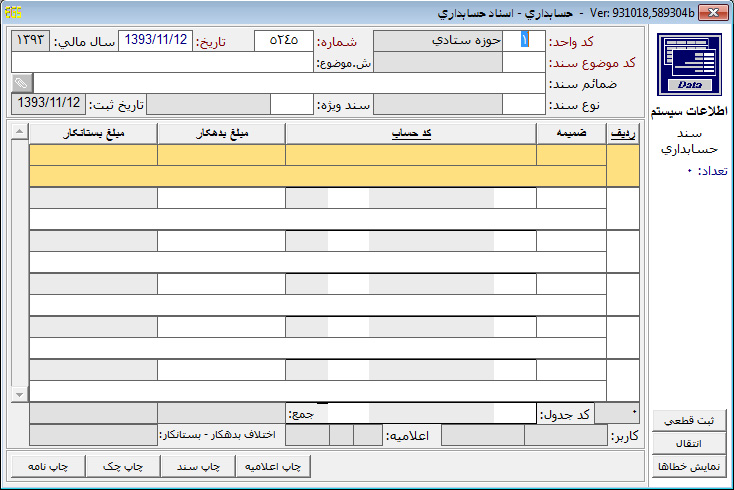Click چاپ سند print document button
This screenshot has height=490, width=734.
tap(198, 466)
